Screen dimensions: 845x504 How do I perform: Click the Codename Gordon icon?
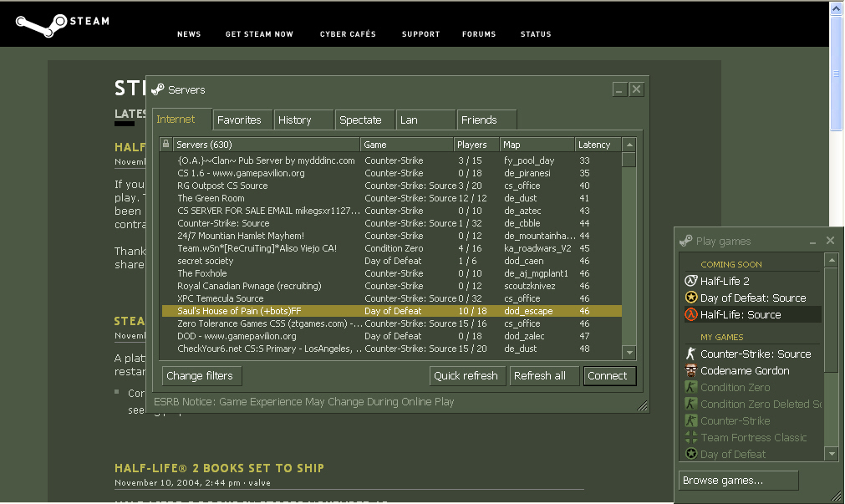tap(690, 371)
